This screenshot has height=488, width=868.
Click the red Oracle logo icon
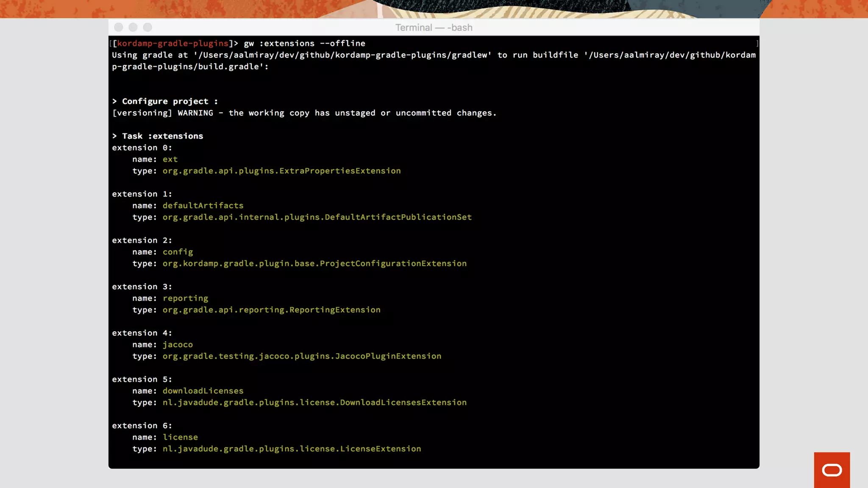click(832, 470)
